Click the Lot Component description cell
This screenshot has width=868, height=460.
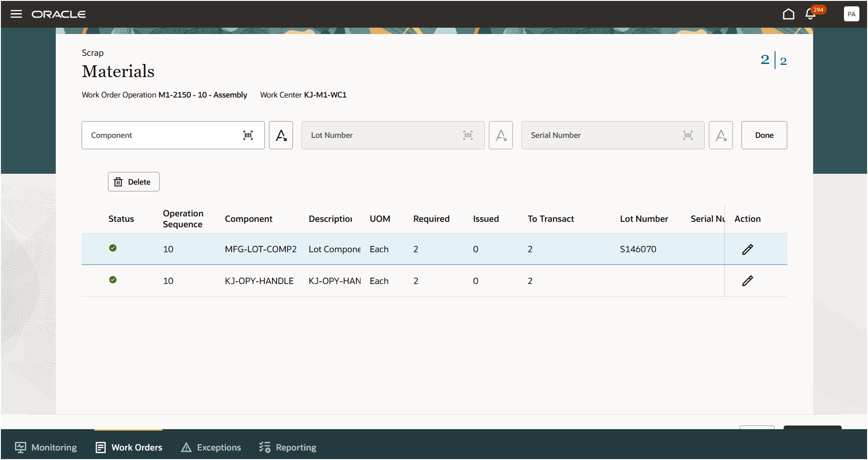click(x=335, y=249)
